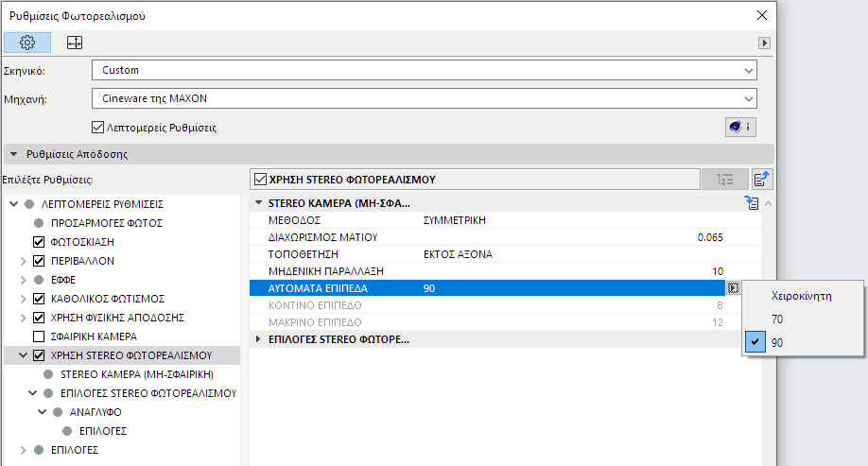
Task: Expand ΠΕΡΙΒΑΛΛΟΝ tree node
Action: coord(24,261)
